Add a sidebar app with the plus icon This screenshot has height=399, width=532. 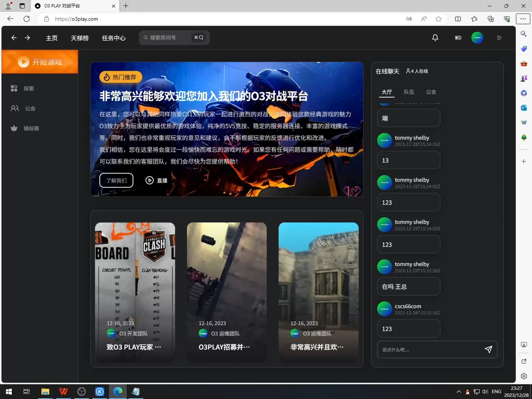[x=523, y=161]
